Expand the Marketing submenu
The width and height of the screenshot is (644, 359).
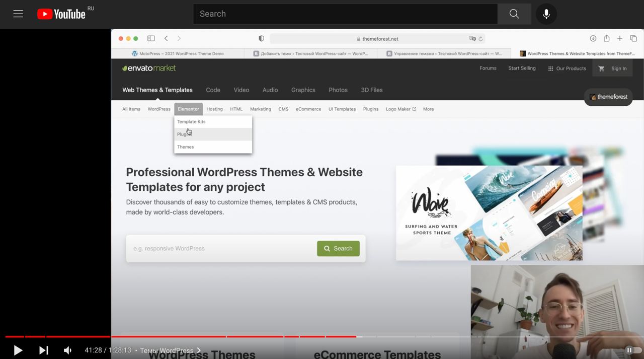pos(261,109)
